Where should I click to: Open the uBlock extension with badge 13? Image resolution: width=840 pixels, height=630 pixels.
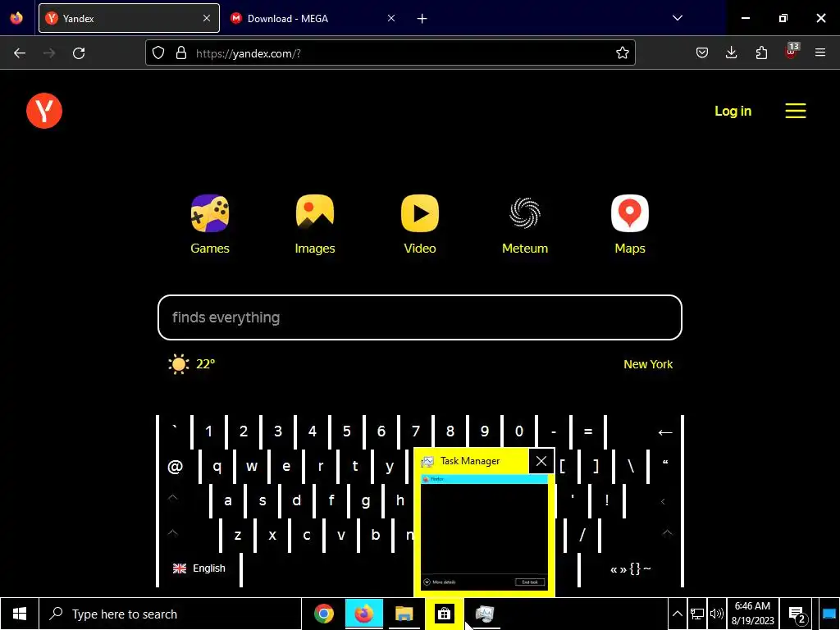[792, 52]
